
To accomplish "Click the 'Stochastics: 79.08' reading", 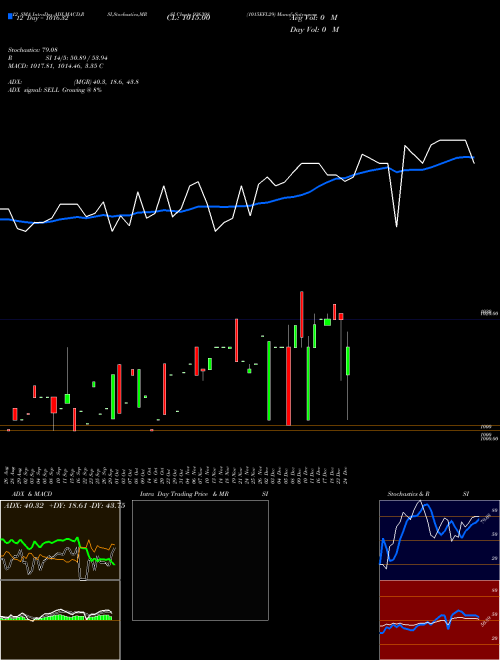I will (33, 50).
